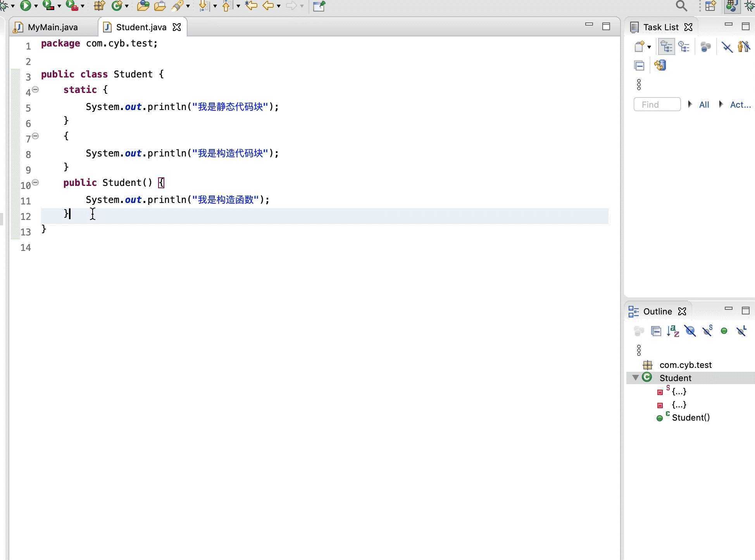Toggle Hide Completed Tasks in Task List
The width and height of the screenshot is (755, 560).
727,47
